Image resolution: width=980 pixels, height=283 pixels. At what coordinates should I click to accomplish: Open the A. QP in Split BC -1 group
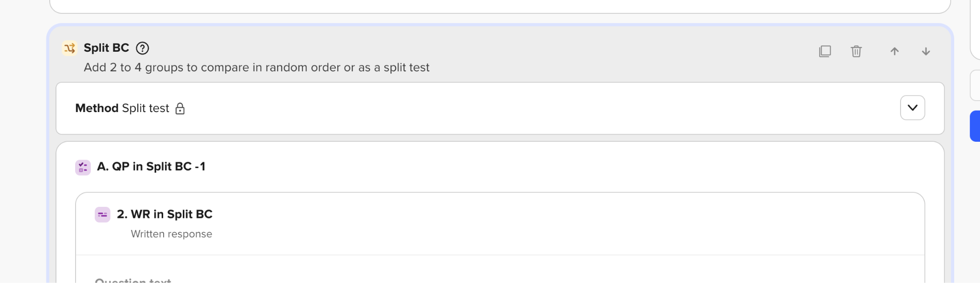151,167
